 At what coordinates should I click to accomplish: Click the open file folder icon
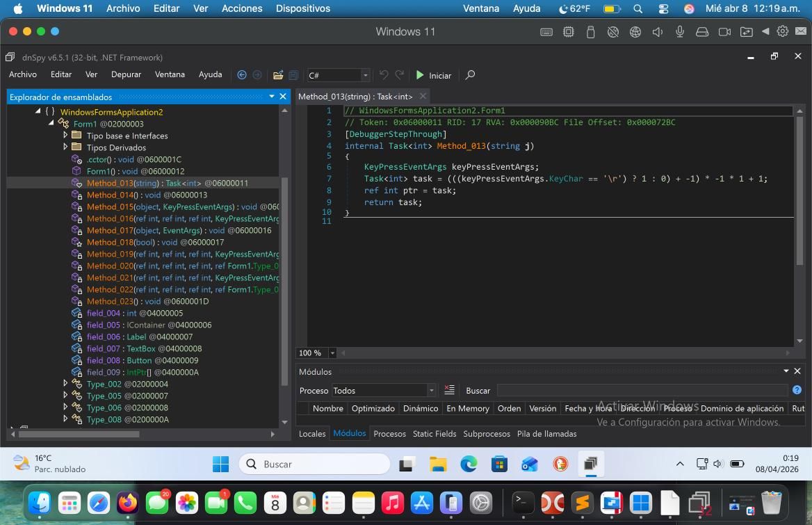click(278, 75)
